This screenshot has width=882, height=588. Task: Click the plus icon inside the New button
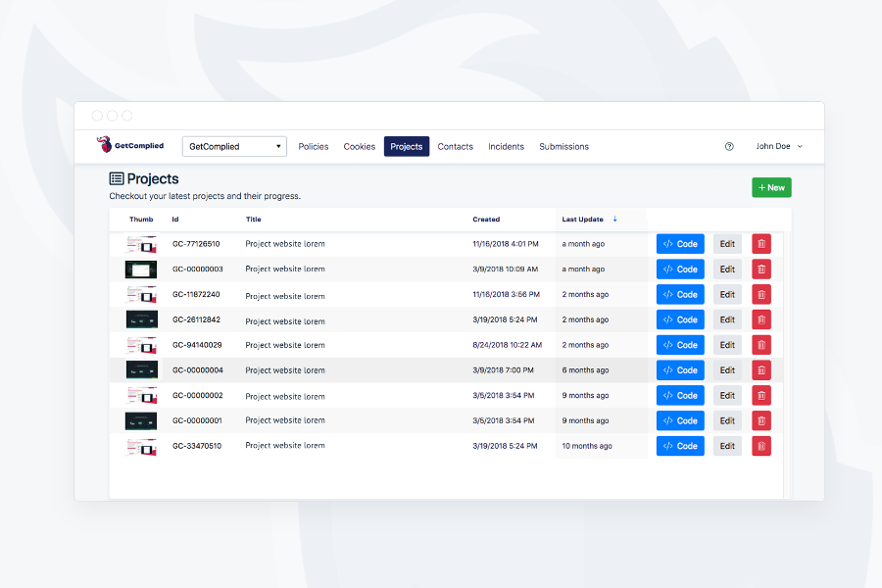click(x=760, y=187)
